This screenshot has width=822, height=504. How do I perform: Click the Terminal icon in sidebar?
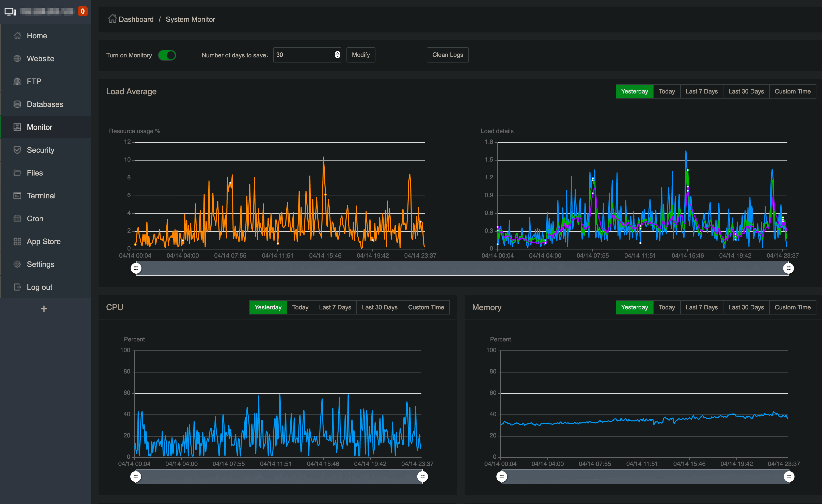[17, 196]
